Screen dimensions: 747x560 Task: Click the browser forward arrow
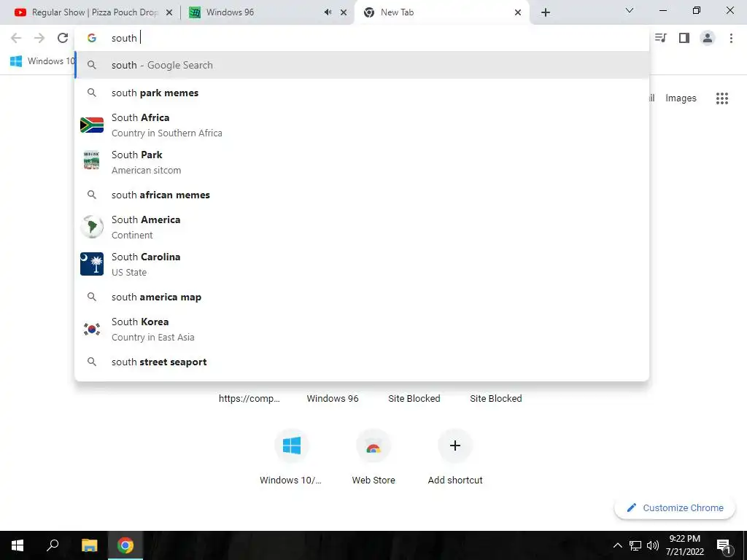[39, 38]
